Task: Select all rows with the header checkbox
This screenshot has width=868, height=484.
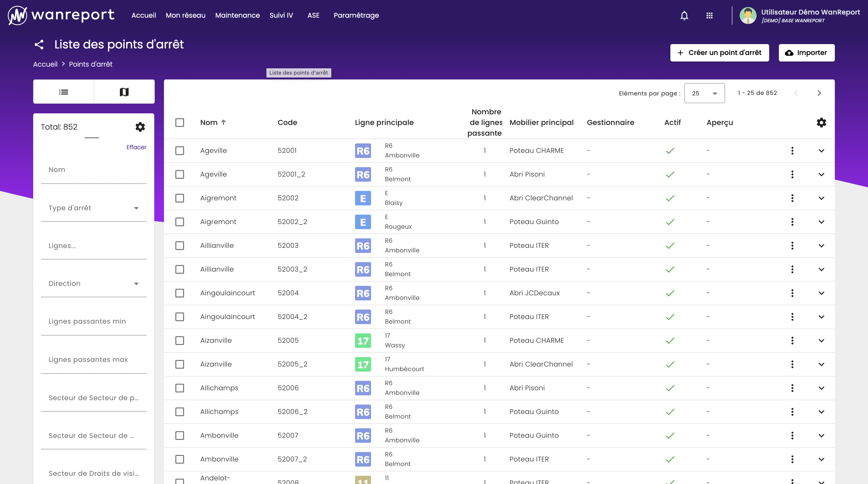Action: click(180, 123)
